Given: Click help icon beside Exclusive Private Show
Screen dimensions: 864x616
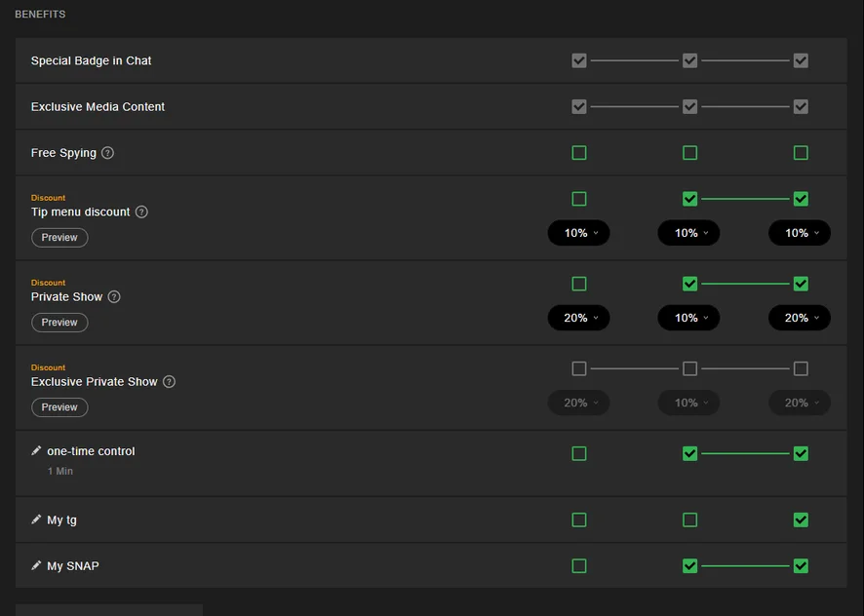Looking at the screenshot, I should (169, 382).
